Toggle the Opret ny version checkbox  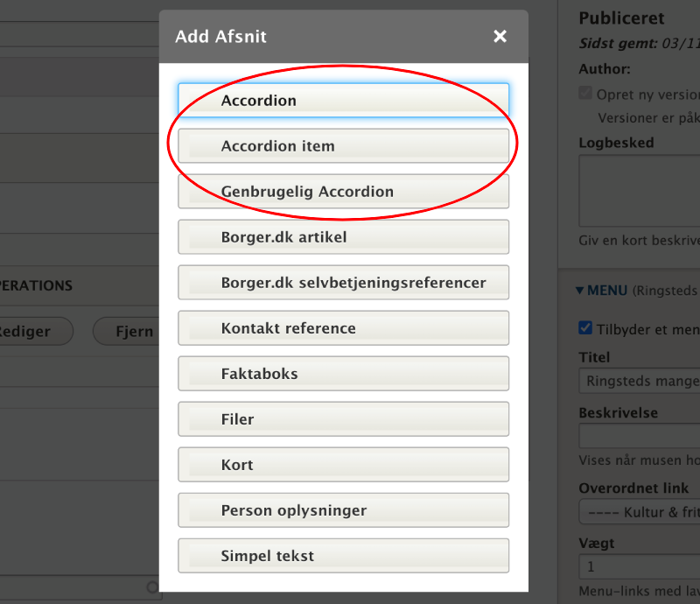[585, 95]
